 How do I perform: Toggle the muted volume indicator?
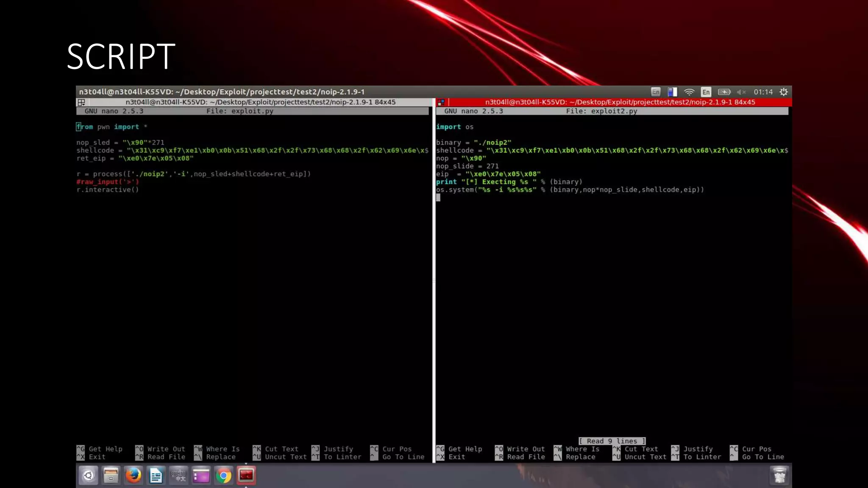coord(741,92)
